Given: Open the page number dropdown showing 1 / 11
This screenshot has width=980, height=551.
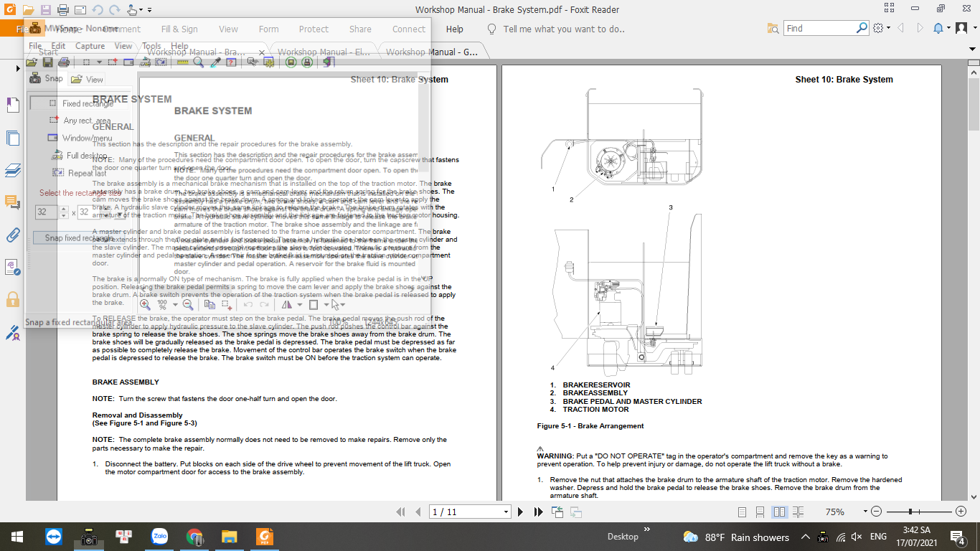Looking at the screenshot, I should (x=504, y=512).
